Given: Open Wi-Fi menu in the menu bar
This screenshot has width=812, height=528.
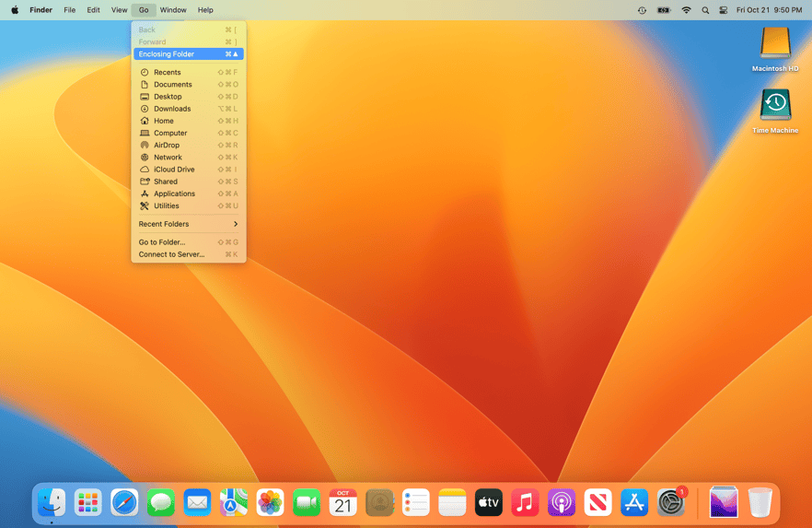Looking at the screenshot, I should tap(686, 10).
